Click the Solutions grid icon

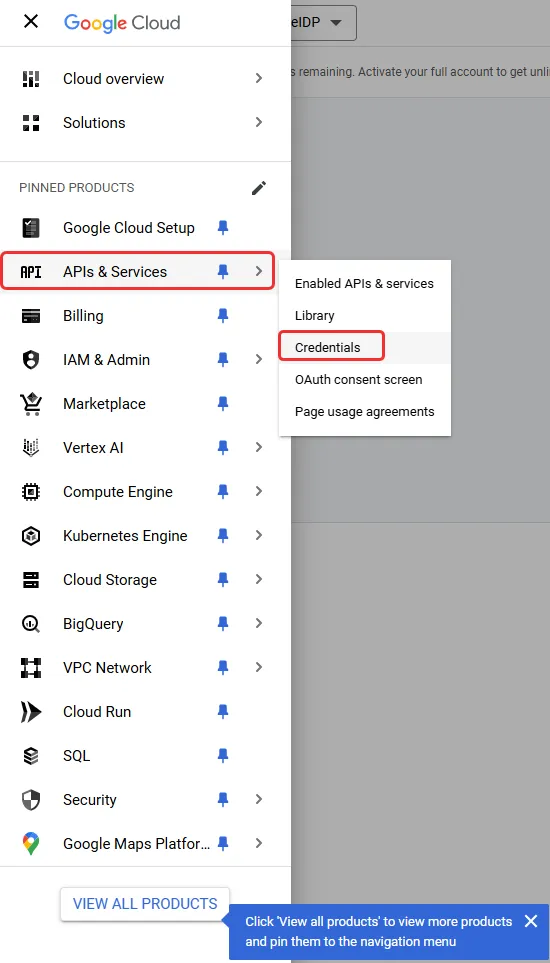(31, 123)
